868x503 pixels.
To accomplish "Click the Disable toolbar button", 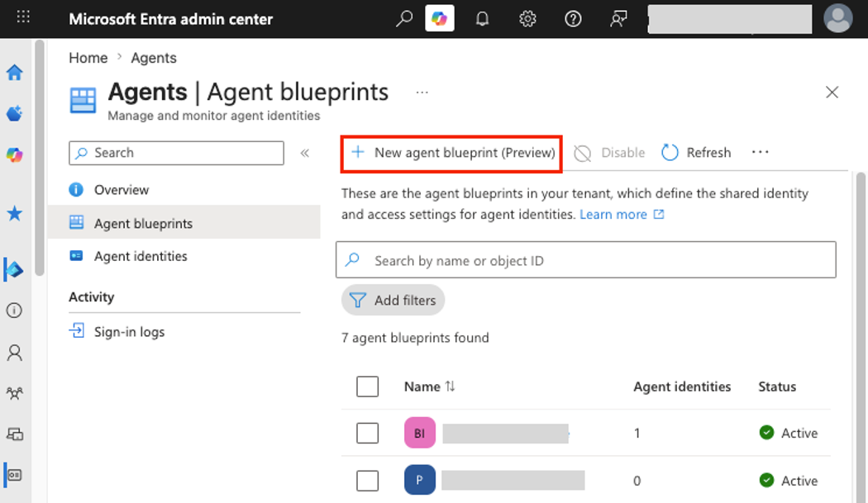I will point(609,153).
